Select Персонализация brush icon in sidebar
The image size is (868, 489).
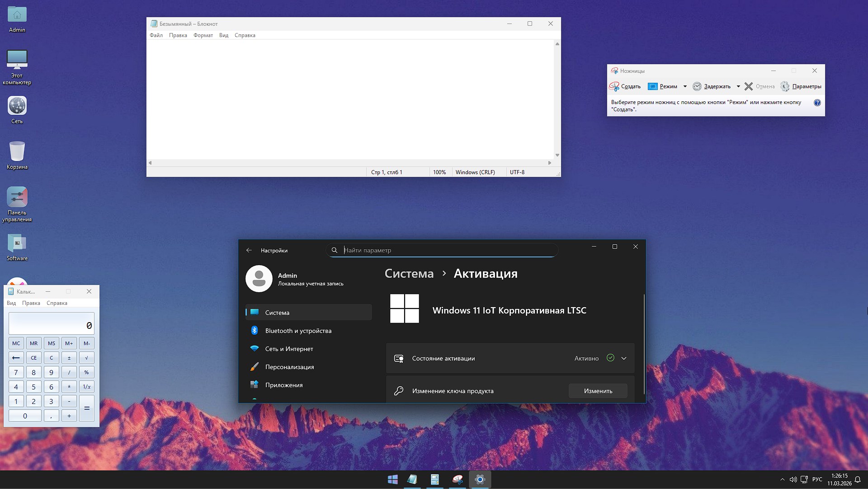pyautogui.click(x=255, y=366)
